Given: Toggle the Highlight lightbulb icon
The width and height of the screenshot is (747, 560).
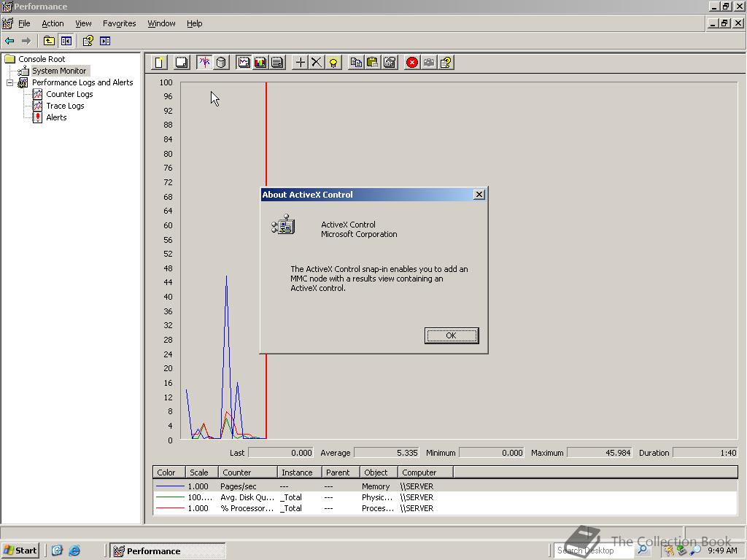Looking at the screenshot, I should pos(333,63).
